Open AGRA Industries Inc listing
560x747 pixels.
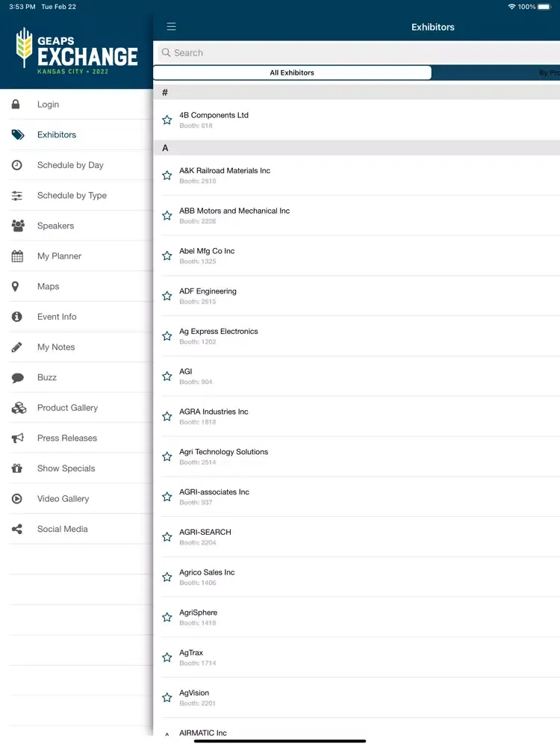357,416
